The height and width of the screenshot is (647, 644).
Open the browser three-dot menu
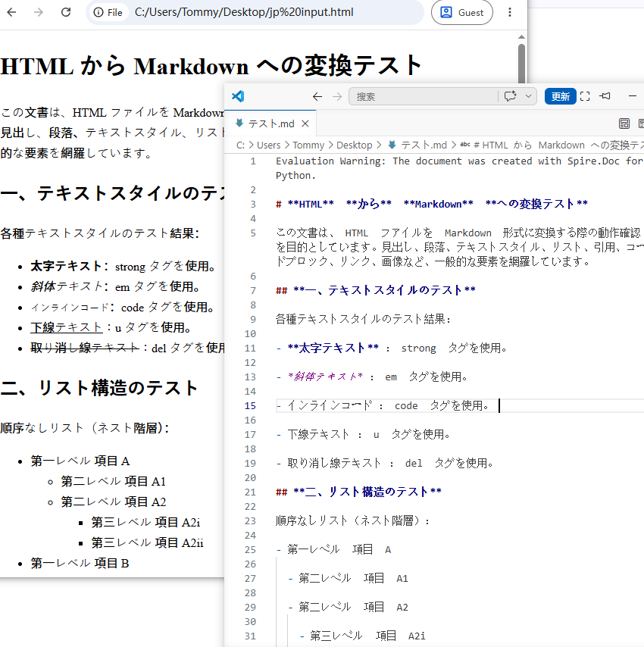(x=510, y=12)
